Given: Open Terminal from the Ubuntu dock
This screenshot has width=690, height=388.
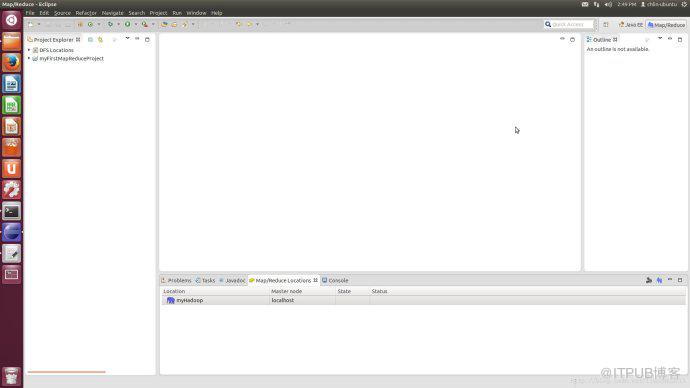Looking at the screenshot, I should (11, 212).
